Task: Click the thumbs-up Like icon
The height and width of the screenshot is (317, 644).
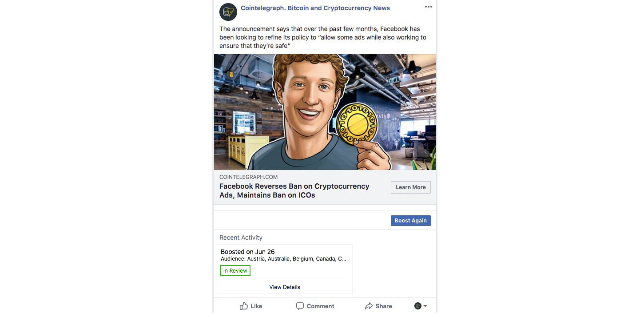Action: (x=243, y=306)
